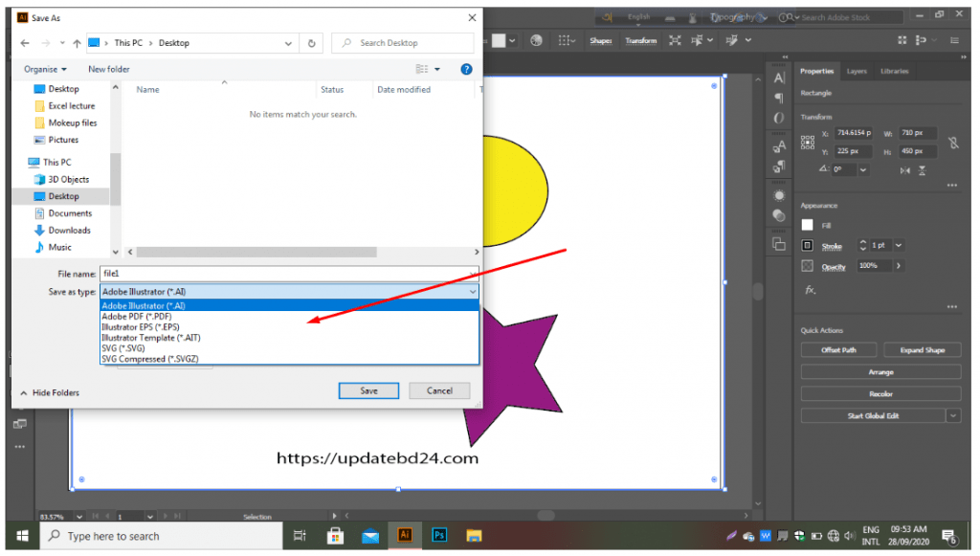The width and height of the screenshot is (980, 556).
Task: Open the Character panel icon
Action: 779,78
